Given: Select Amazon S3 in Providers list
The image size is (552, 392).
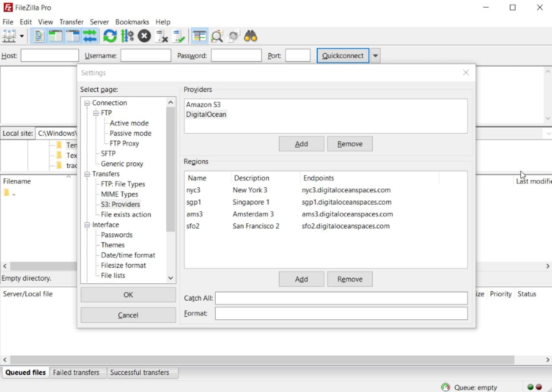Looking at the screenshot, I should tap(203, 105).
